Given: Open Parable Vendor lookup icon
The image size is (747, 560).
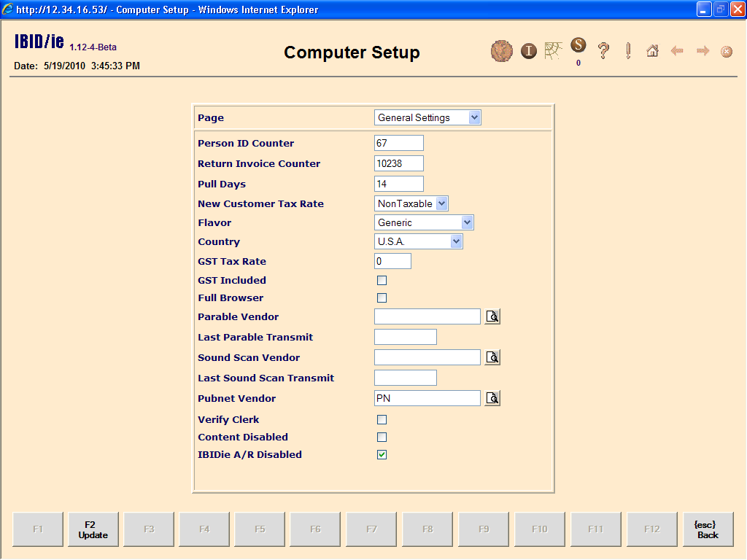Looking at the screenshot, I should pyautogui.click(x=493, y=316).
